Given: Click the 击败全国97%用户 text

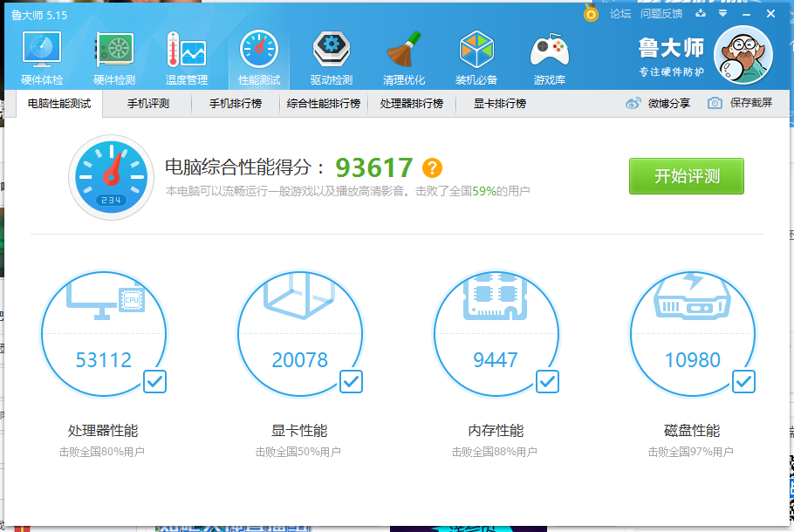Looking at the screenshot, I should tap(691, 452).
